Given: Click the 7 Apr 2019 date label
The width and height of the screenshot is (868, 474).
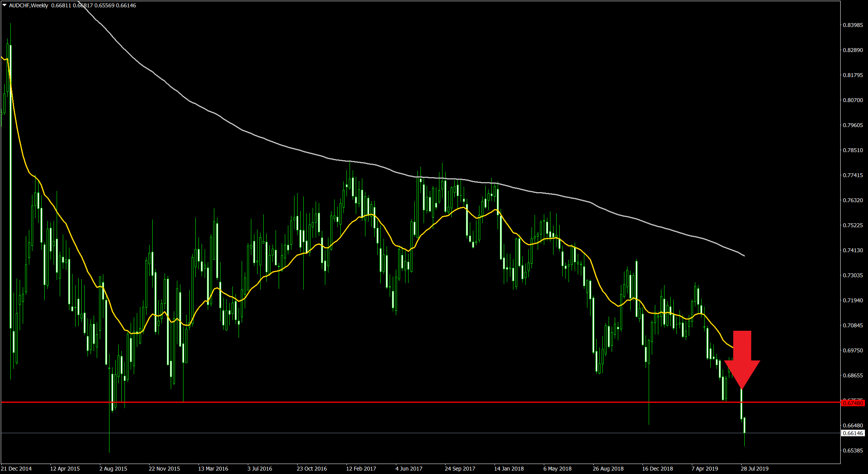Looking at the screenshot, I should 705,469.
